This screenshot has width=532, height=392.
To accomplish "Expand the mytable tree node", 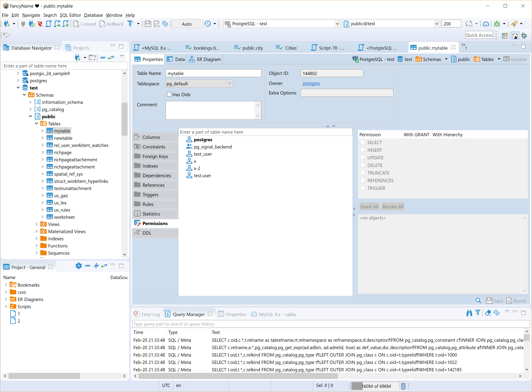I will [43, 131].
